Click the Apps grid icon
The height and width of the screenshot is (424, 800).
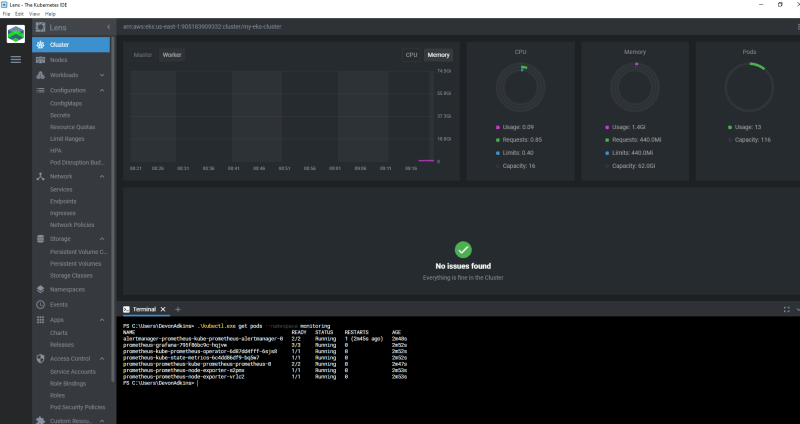click(x=40, y=320)
